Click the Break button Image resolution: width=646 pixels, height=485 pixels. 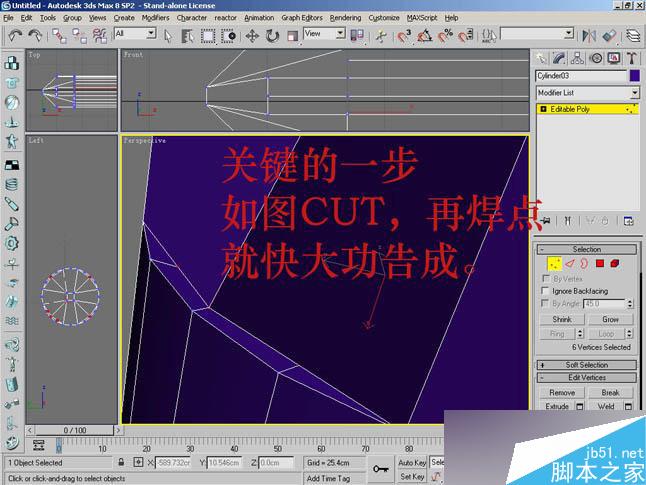coord(610,393)
